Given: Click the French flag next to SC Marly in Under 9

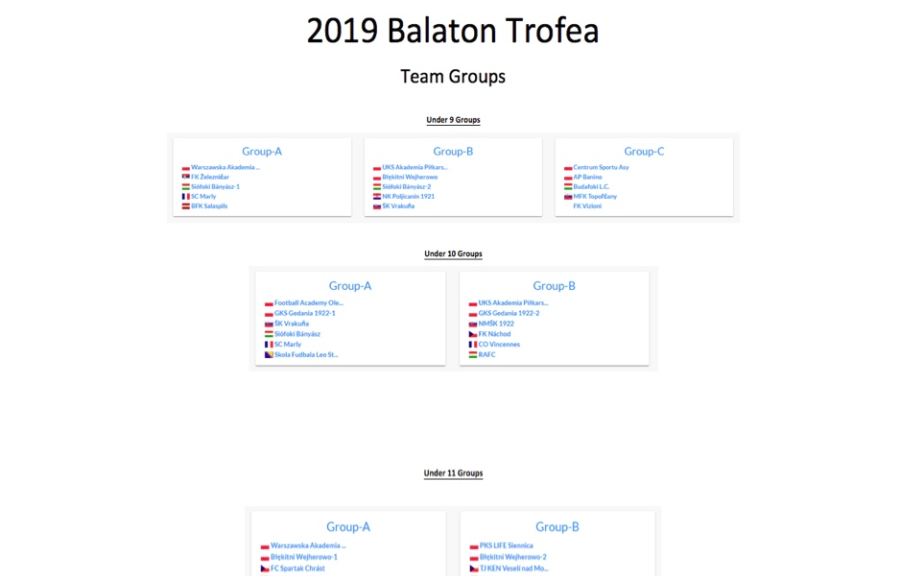Looking at the screenshot, I should 185,197.
